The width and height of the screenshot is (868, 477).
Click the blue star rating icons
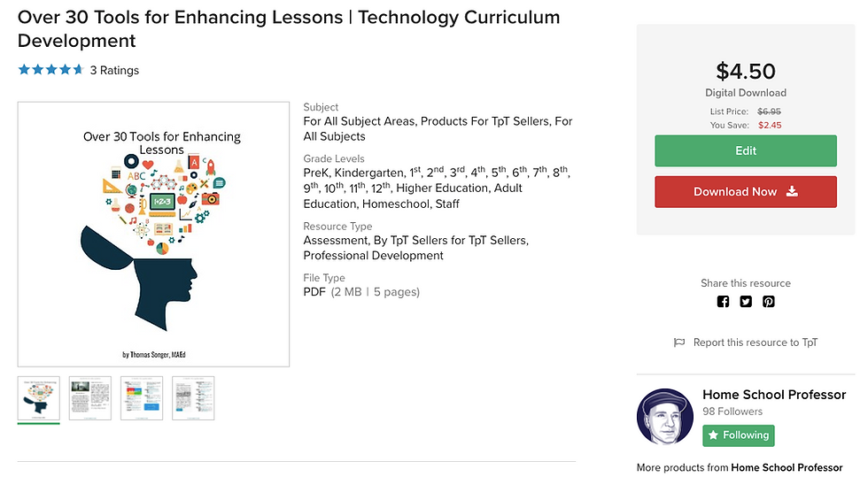coord(51,70)
